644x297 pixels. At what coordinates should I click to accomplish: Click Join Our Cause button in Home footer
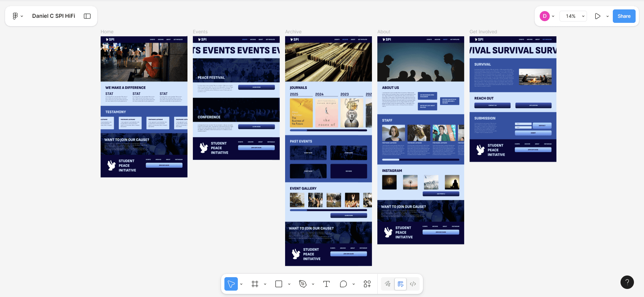[x=164, y=165]
